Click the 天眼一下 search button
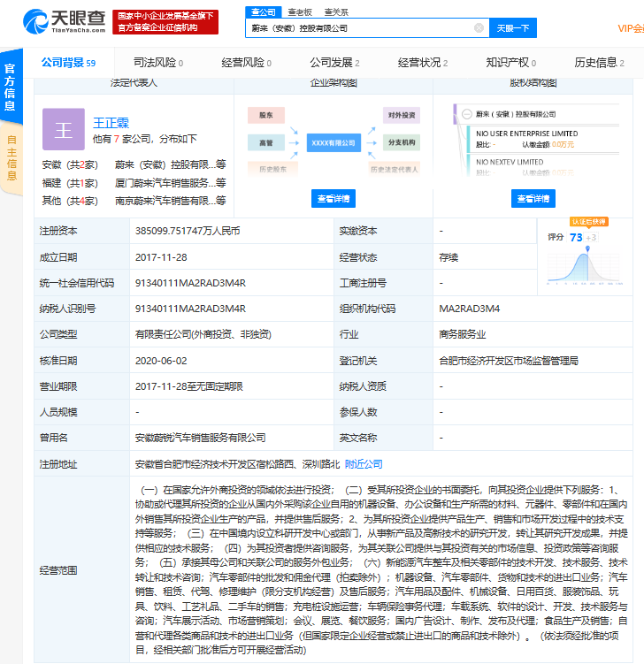 coord(513,28)
